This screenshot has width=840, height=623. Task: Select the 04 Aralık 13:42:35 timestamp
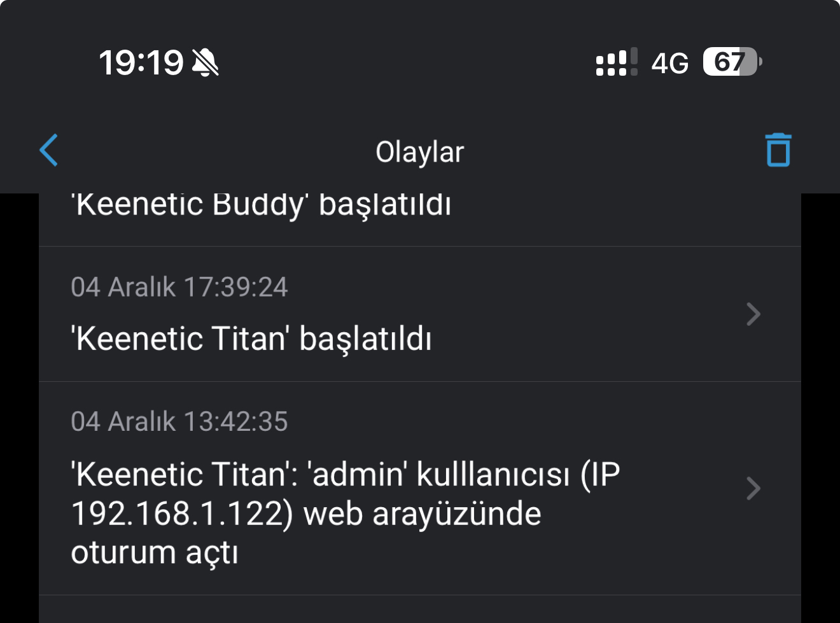[179, 421]
